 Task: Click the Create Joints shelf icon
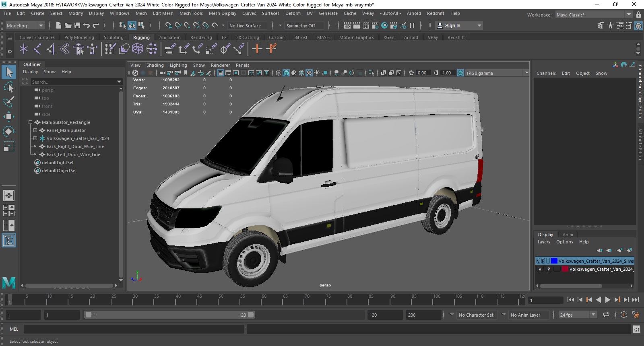click(x=37, y=49)
